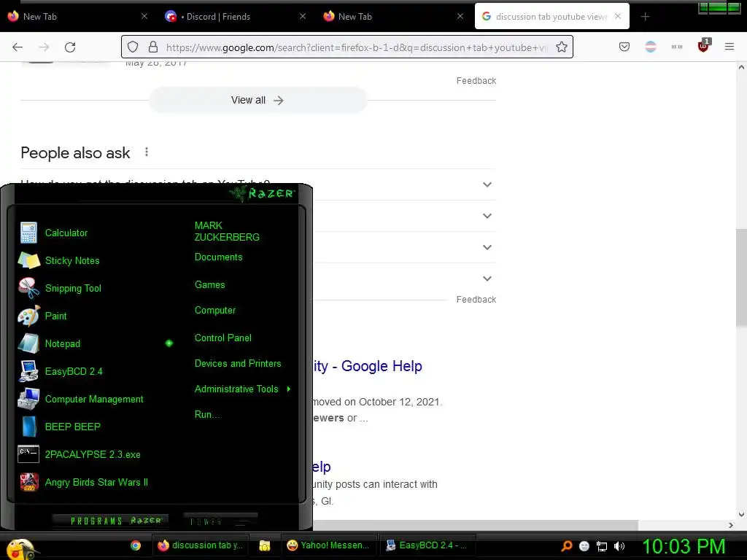
Task: Open the network tray icon
Action: [602, 546]
